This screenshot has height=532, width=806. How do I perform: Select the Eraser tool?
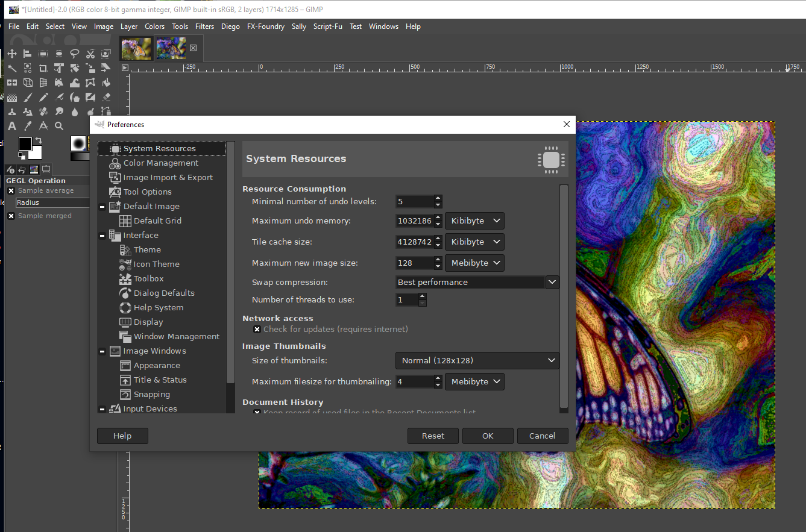click(x=106, y=97)
